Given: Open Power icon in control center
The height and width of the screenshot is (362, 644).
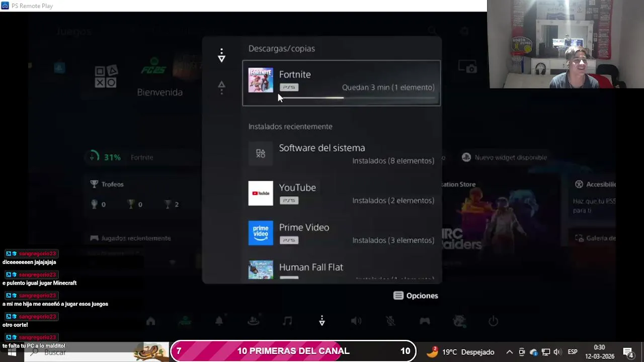Looking at the screenshot, I should pos(493,321).
